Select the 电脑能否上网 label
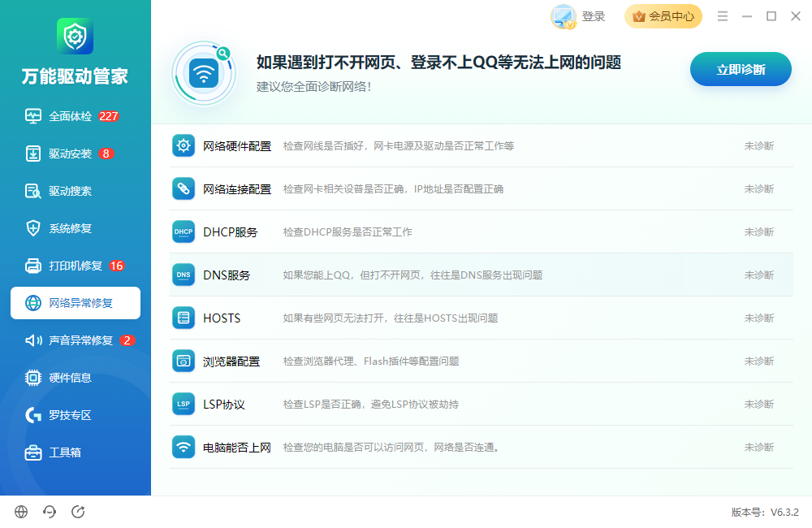The image size is (812, 528). pos(237,447)
